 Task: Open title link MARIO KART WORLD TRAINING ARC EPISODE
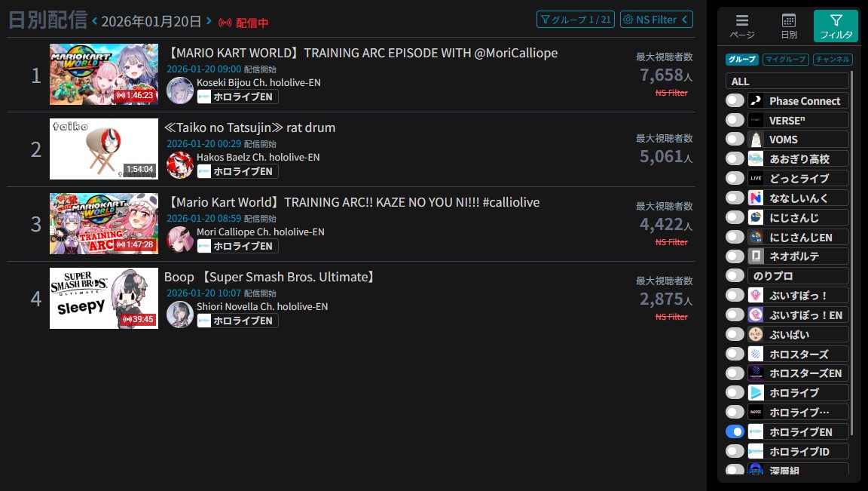362,54
